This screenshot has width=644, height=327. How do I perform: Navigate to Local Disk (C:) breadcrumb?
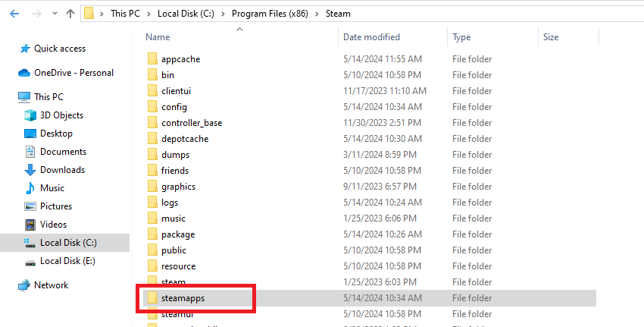tap(186, 14)
